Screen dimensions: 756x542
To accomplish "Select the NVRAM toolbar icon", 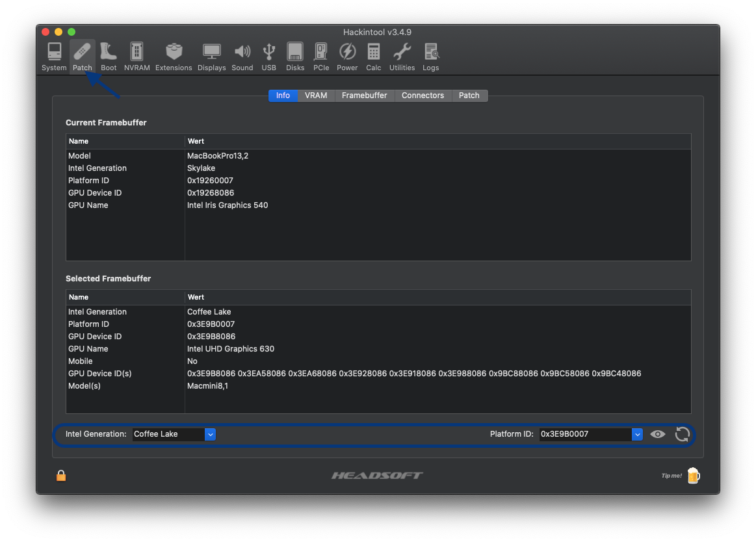I will [x=137, y=57].
